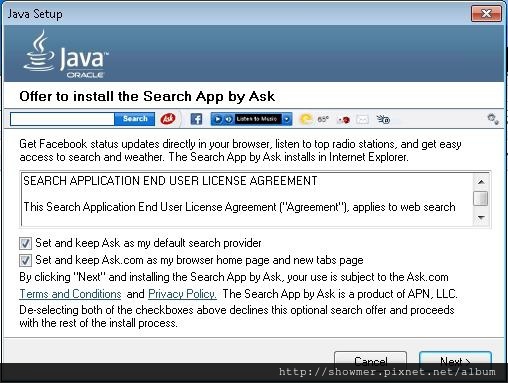Open the toolbar settings gear icon
The image size is (508, 383).
493,119
